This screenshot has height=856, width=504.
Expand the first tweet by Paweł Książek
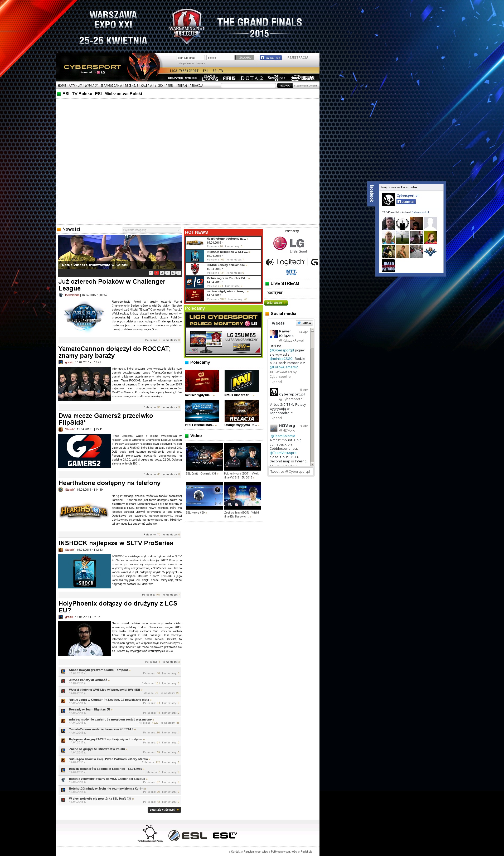(275, 382)
